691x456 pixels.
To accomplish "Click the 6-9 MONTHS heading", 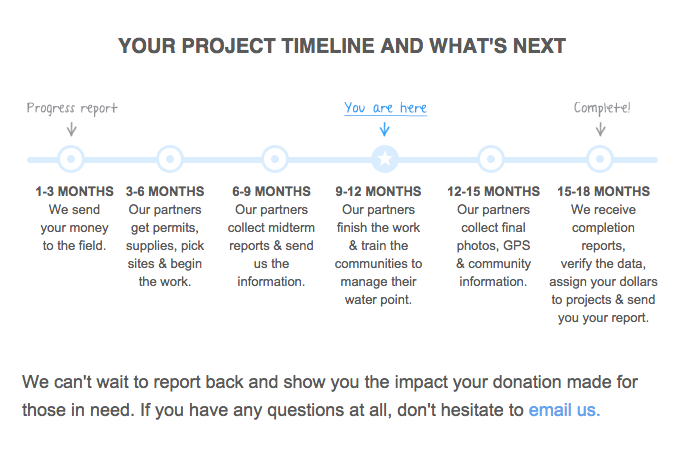I will tap(271, 192).
